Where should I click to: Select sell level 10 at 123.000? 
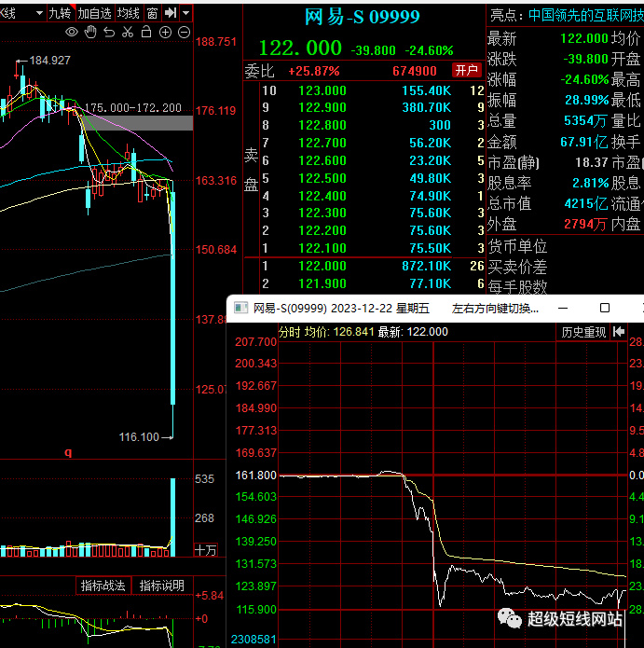pos(372,90)
